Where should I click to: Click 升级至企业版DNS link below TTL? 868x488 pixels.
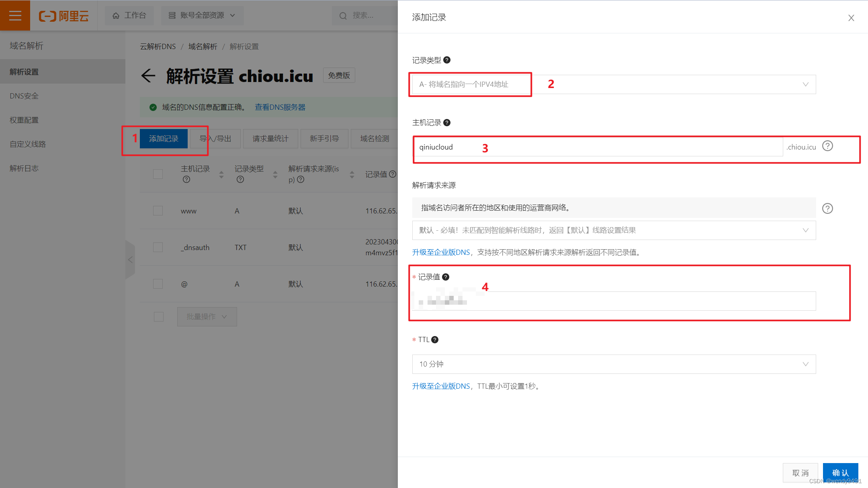coord(441,386)
